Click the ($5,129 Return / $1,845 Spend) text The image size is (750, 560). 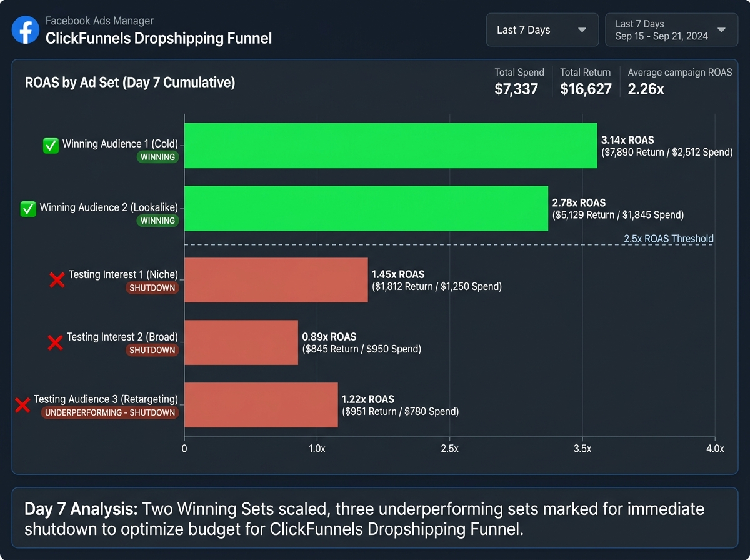[x=618, y=214]
